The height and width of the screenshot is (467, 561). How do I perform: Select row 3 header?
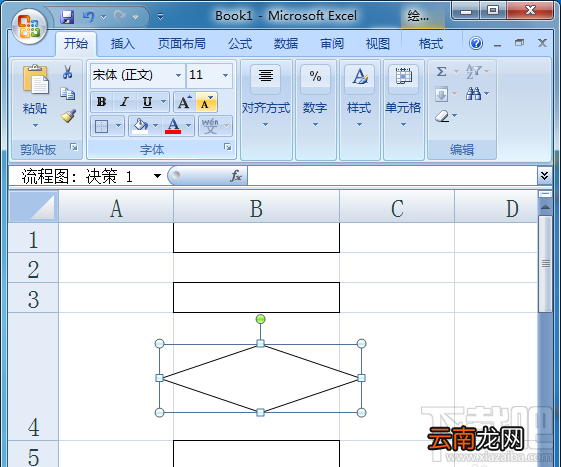pyautogui.click(x=33, y=298)
